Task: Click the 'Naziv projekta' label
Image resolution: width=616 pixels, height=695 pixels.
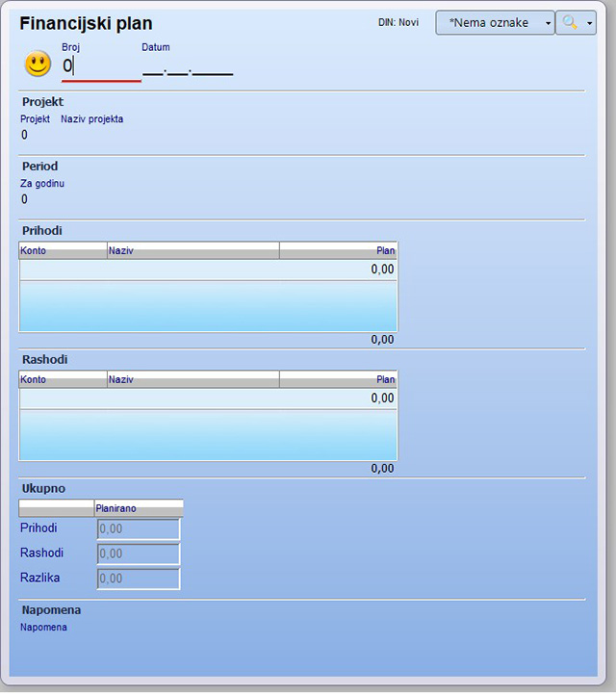Action: pos(92,119)
